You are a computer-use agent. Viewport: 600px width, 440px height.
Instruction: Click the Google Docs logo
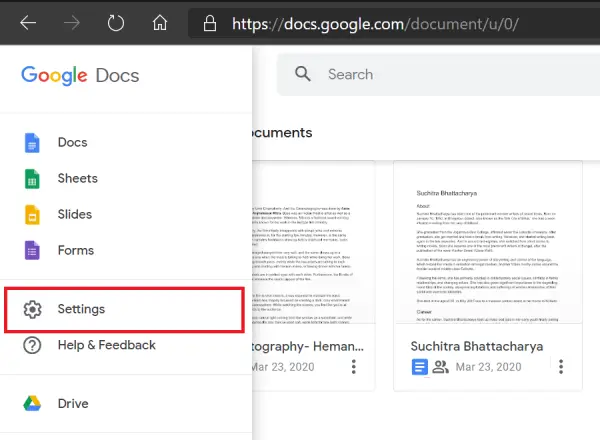tap(80, 75)
